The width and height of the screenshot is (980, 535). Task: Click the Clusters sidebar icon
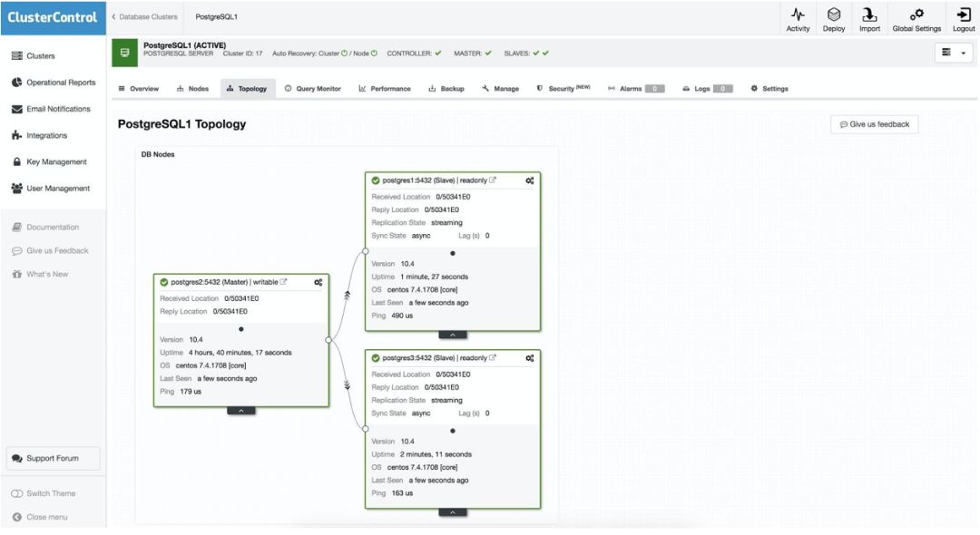point(17,56)
